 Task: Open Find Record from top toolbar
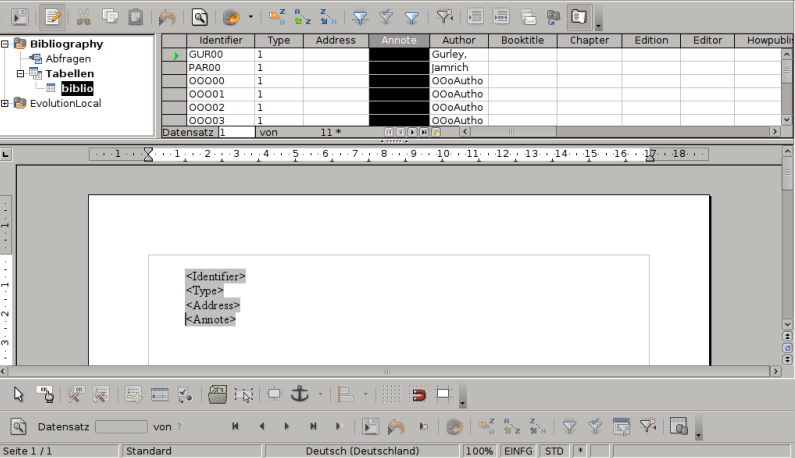click(x=200, y=16)
